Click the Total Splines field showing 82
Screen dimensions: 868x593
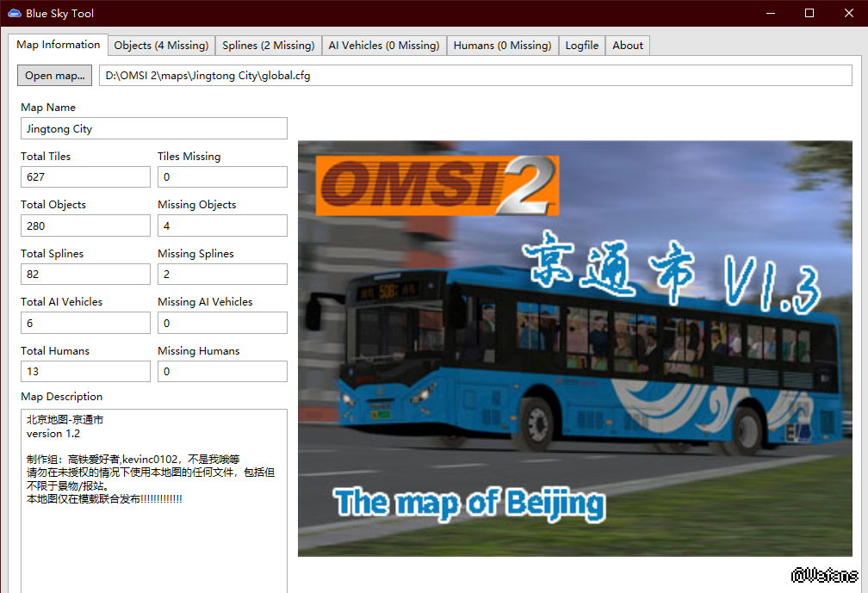[x=85, y=275]
